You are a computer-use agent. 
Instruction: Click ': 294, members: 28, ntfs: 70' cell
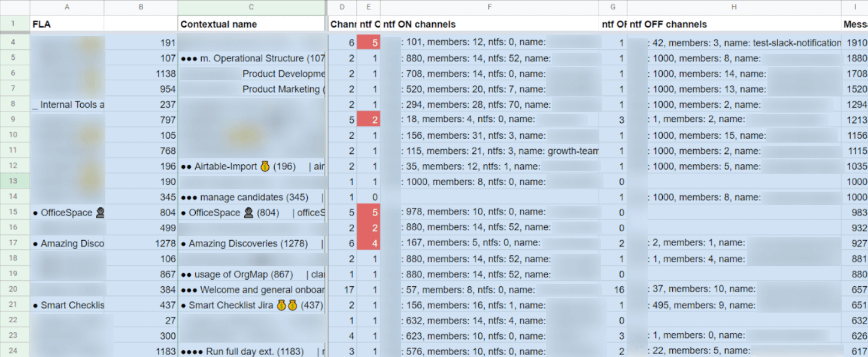click(x=490, y=105)
